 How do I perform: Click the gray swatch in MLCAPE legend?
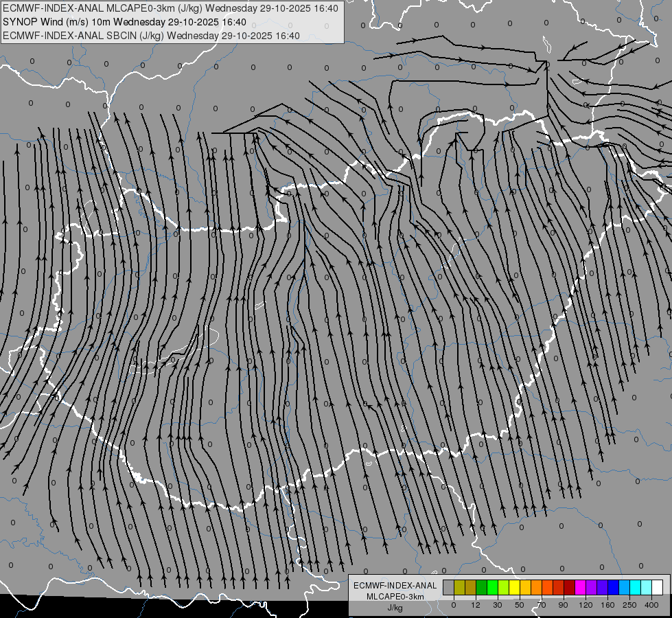[x=449, y=587]
